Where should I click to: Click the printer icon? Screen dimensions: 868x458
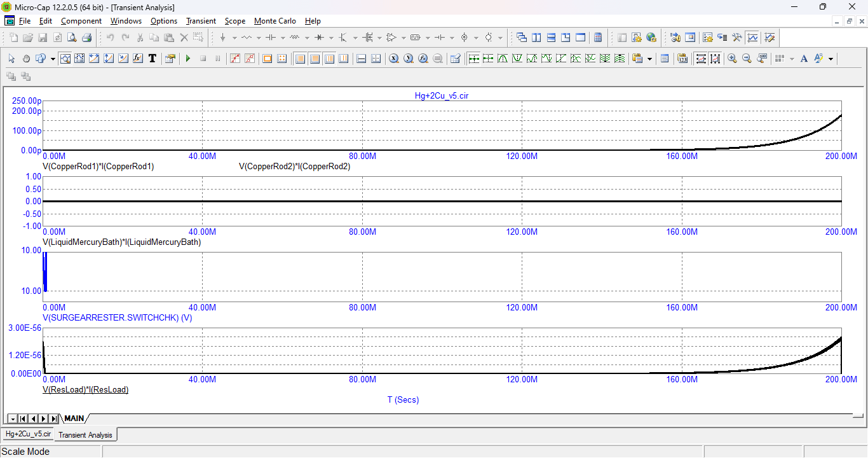coord(86,38)
